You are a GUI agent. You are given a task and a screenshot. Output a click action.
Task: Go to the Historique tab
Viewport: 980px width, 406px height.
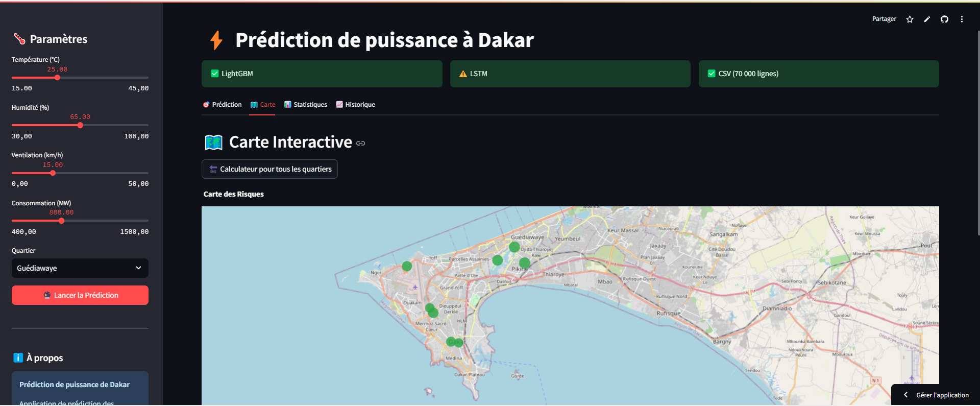[355, 105]
